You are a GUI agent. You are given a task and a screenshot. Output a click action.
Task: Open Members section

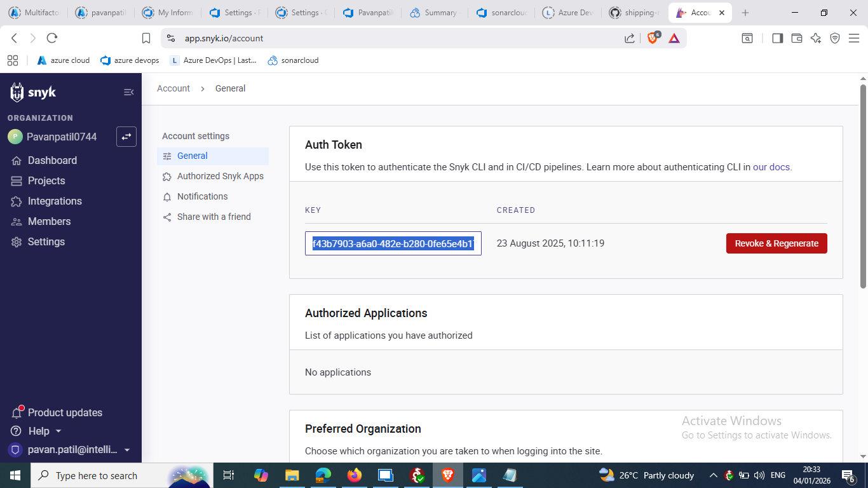click(49, 222)
